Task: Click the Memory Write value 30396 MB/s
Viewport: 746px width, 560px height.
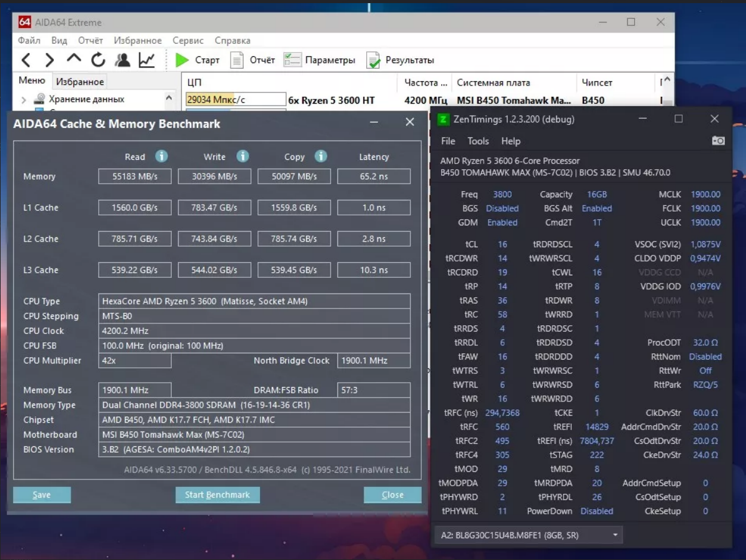Action: pos(214,177)
